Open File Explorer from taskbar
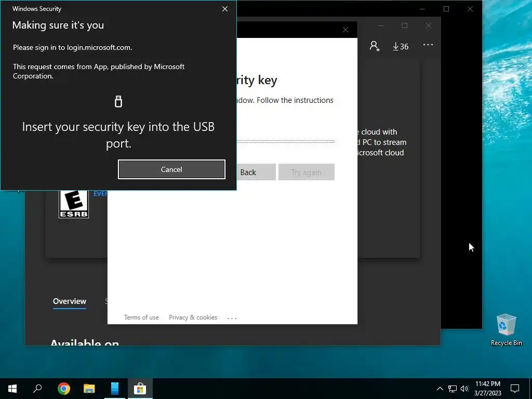This screenshot has height=399, width=532. [89, 389]
